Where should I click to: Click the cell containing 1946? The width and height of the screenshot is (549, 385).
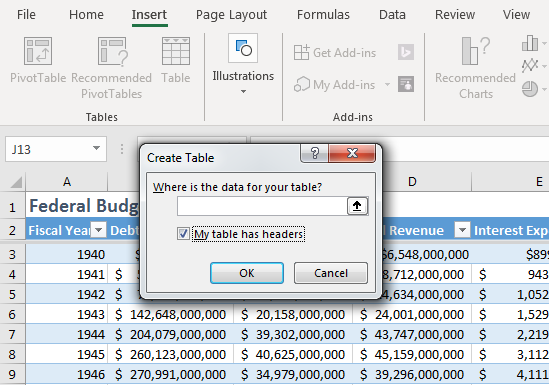coord(67,374)
